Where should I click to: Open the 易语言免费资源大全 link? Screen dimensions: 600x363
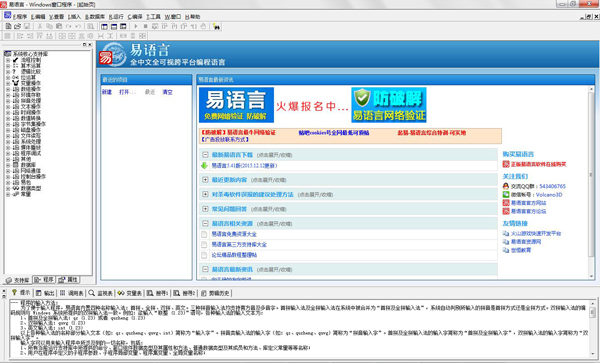tap(234, 234)
